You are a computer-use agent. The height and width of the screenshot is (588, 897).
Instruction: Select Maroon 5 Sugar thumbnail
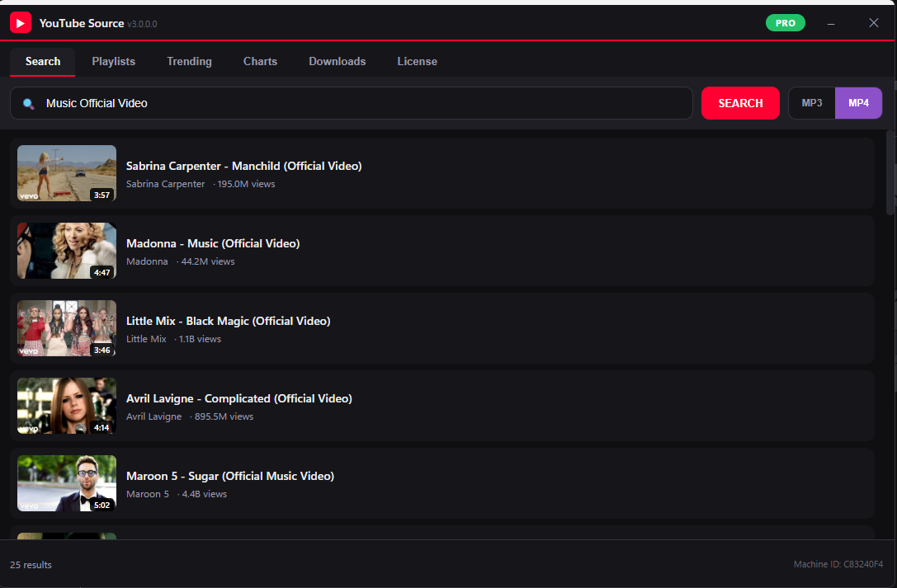(x=67, y=483)
